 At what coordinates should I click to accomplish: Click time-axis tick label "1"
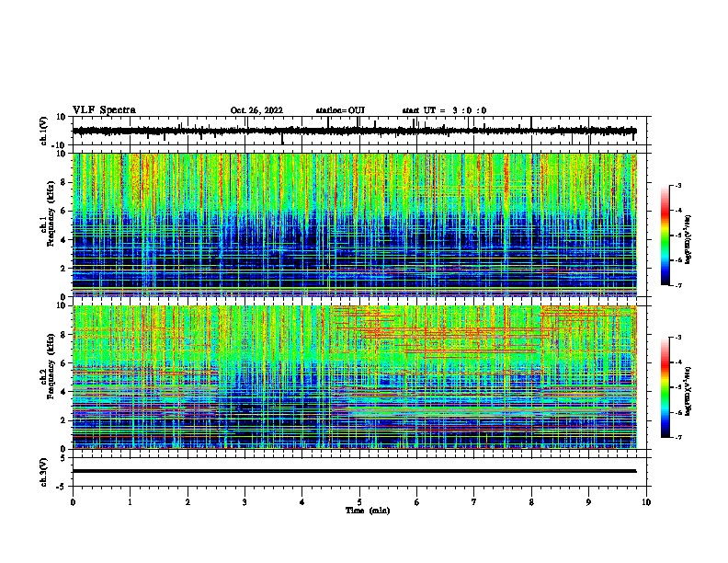131,502
